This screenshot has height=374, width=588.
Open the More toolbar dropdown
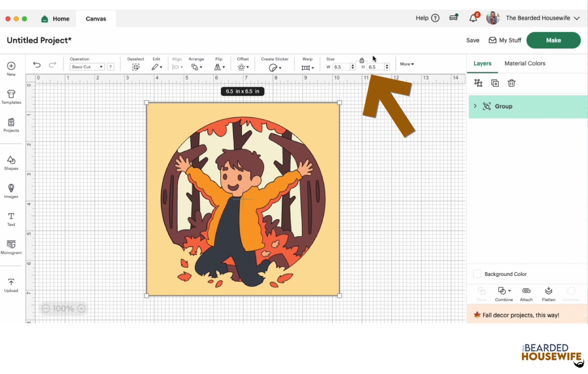point(406,64)
